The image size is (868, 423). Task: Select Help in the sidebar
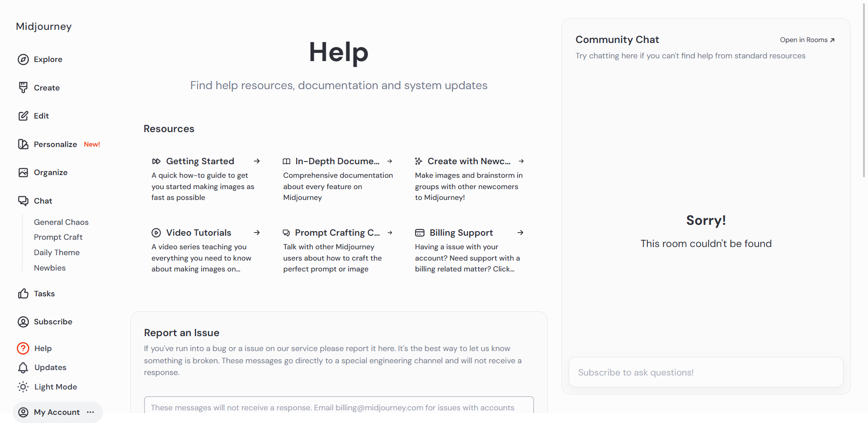tap(43, 348)
